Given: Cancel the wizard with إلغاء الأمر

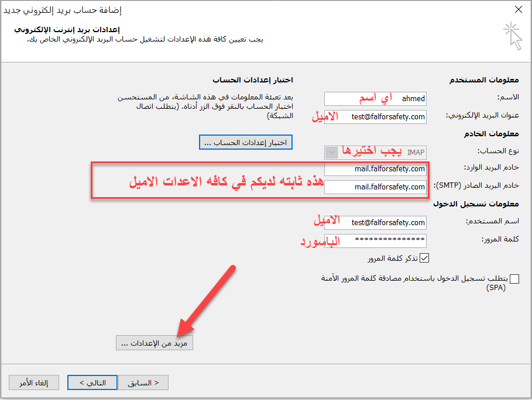Looking at the screenshot, I should pyautogui.click(x=35, y=383).
